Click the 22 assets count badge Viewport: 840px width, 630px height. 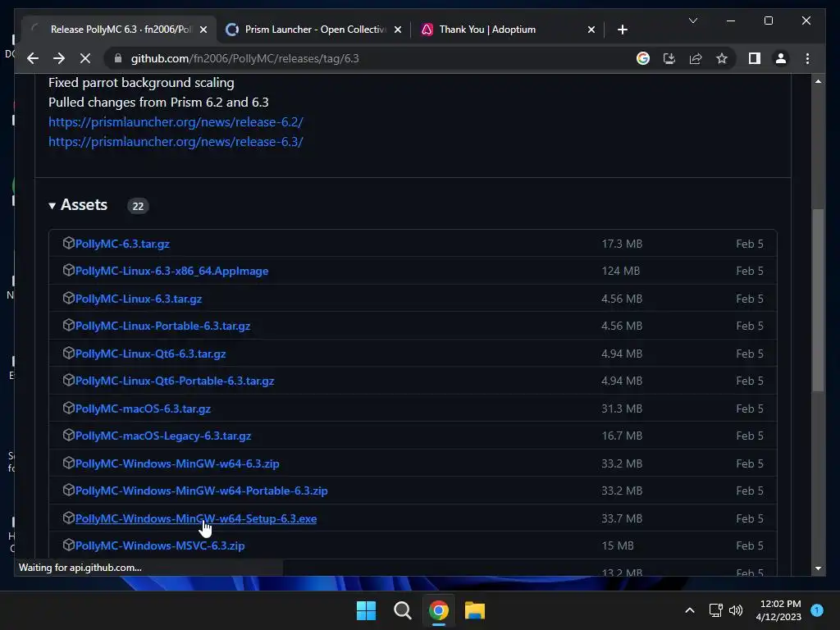pyautogui.click(x=138, y=206)
